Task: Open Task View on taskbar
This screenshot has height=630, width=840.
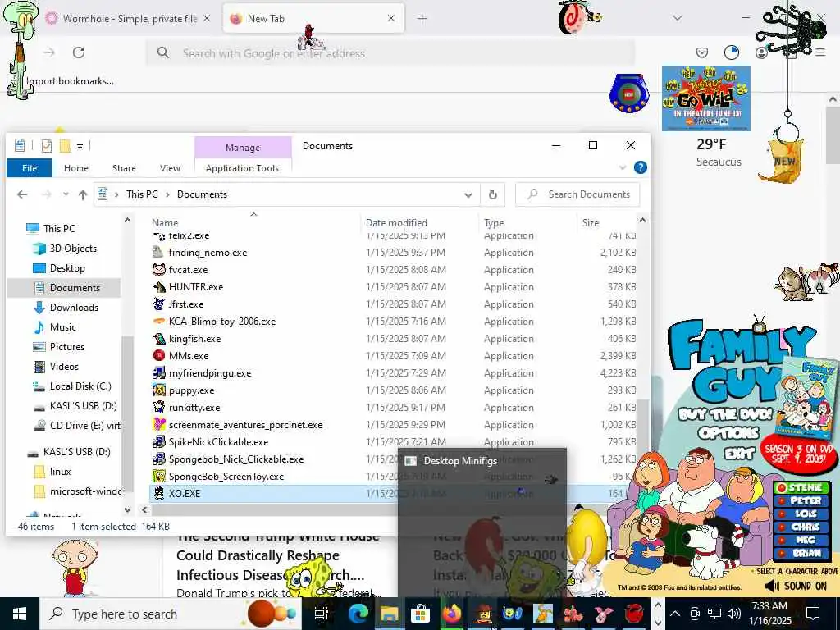Action: 321,614
